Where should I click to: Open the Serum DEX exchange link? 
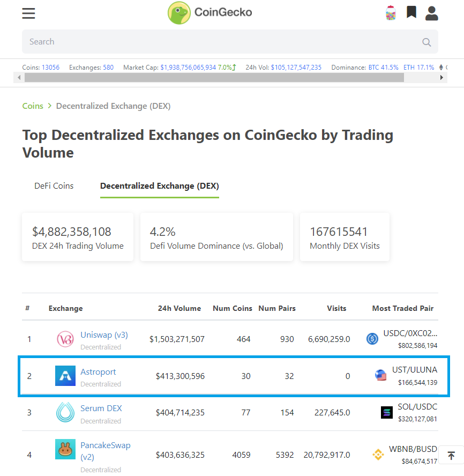(x=101, y=408)
